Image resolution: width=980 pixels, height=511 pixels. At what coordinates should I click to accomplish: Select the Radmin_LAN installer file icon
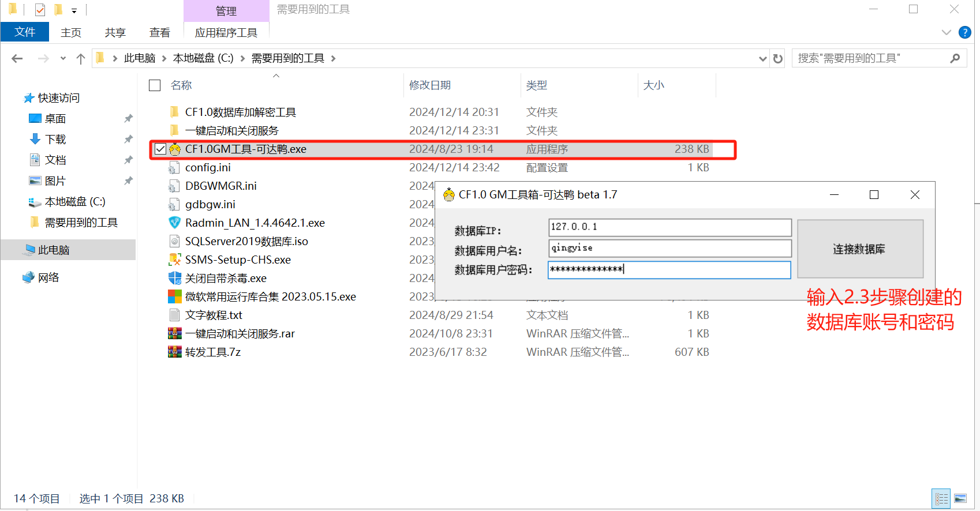point(174,223)
